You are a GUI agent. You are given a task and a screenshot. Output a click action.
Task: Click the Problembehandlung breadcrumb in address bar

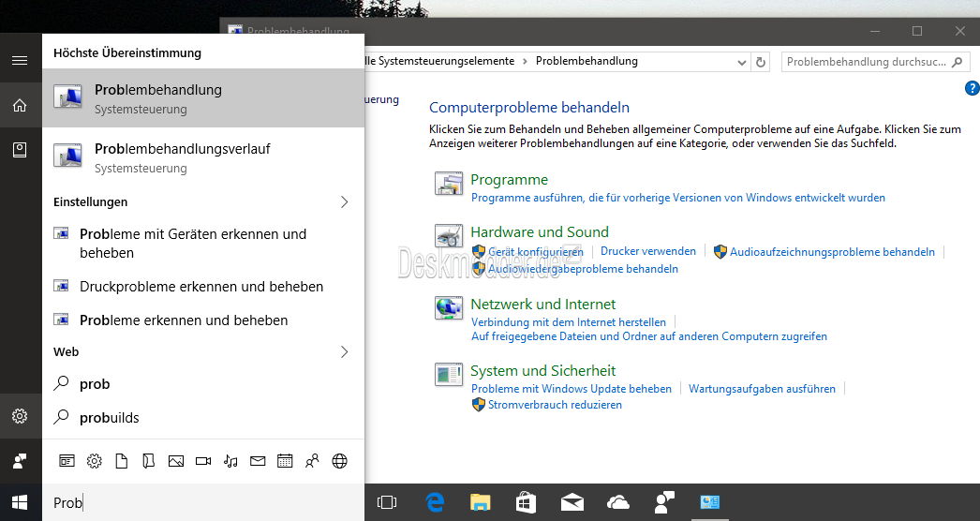tap(587, 61)
